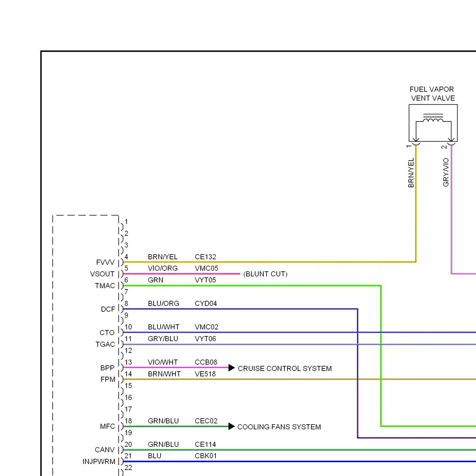Select the DCF pin label

pyautogui.click(x=108, y=309)
